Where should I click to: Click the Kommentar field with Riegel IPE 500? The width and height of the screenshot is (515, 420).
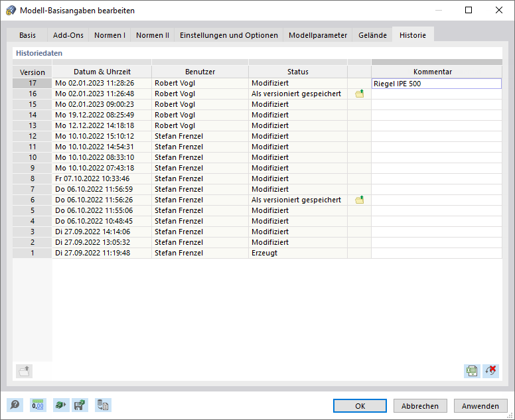click(437, 84)
